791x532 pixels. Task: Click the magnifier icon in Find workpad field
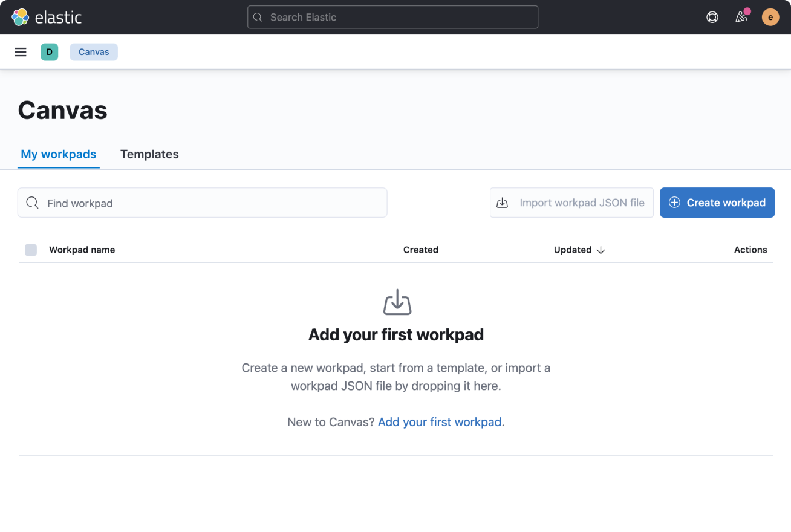tap(32, 203)
